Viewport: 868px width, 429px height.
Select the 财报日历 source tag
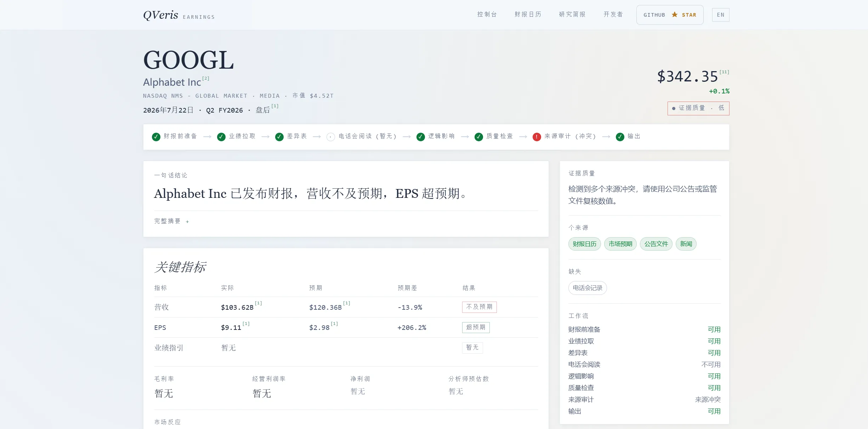point(585,244)
